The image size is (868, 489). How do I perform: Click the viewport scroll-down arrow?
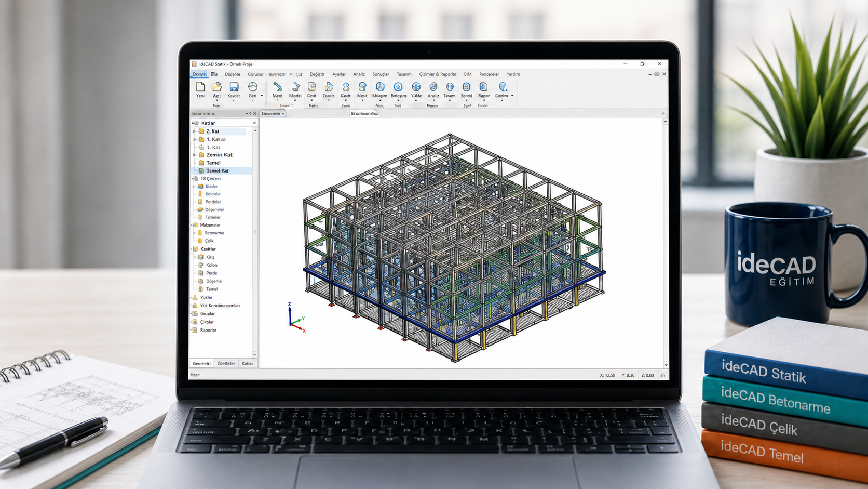click(x=666, y=365)
